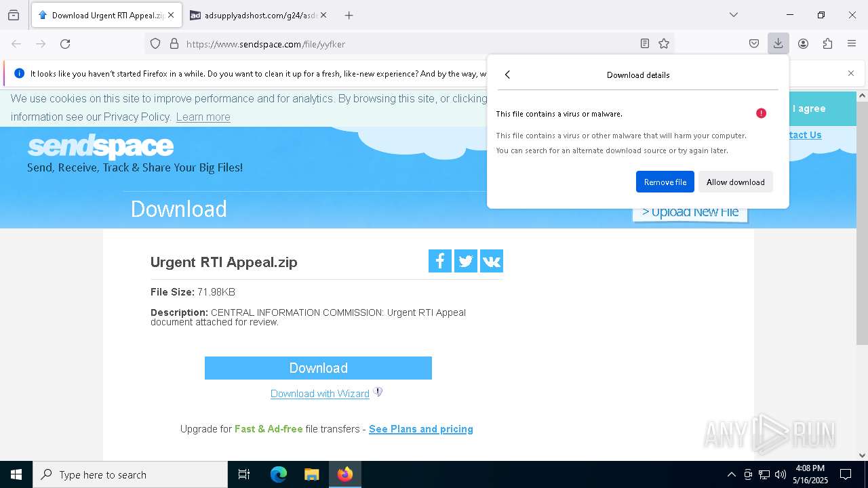Open tracking protection shield icon
Image resolution: width=868 pixels, height=488 pixels.
coord(155,44)
